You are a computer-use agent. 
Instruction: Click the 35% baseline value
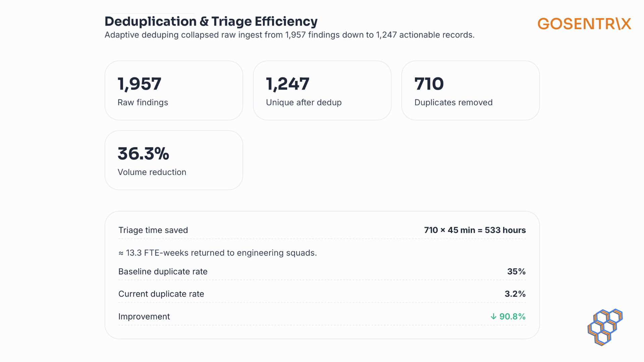[516, 271]
